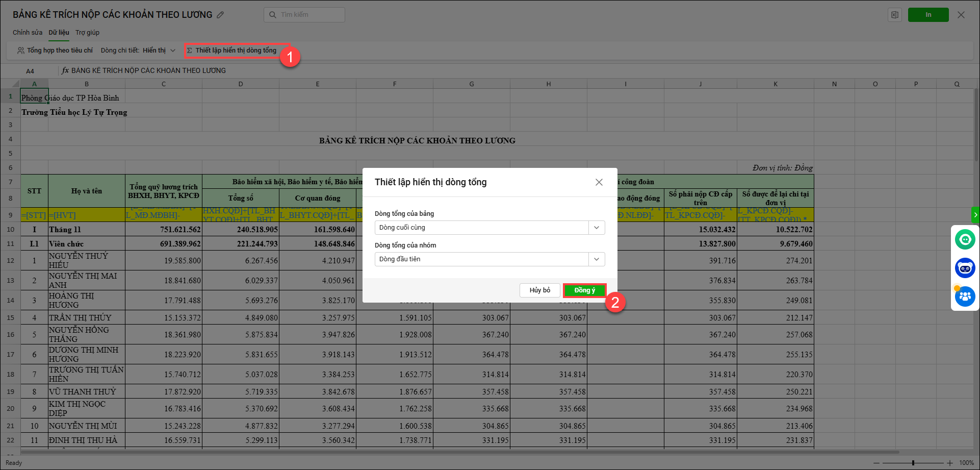
Task: Open the community people icon
Action: coord(965,296)
